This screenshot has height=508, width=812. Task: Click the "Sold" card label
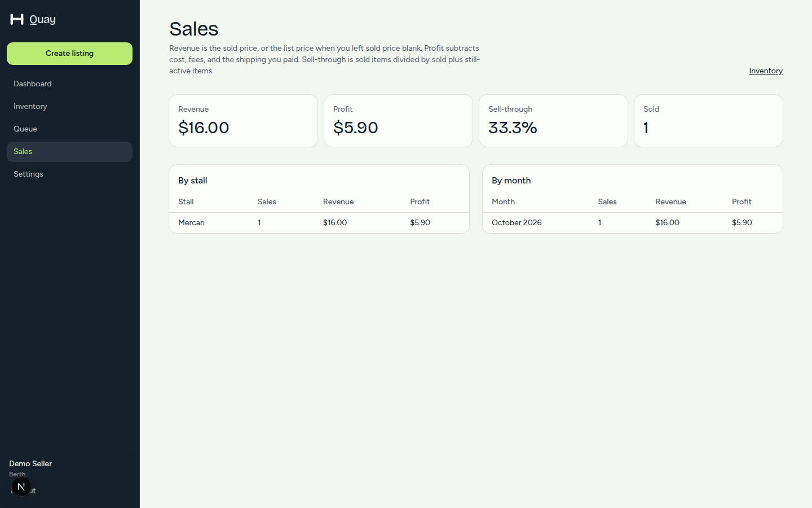[x=651, y=109]
